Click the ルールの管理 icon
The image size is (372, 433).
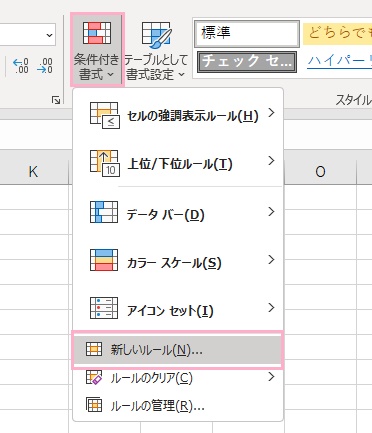94,404
